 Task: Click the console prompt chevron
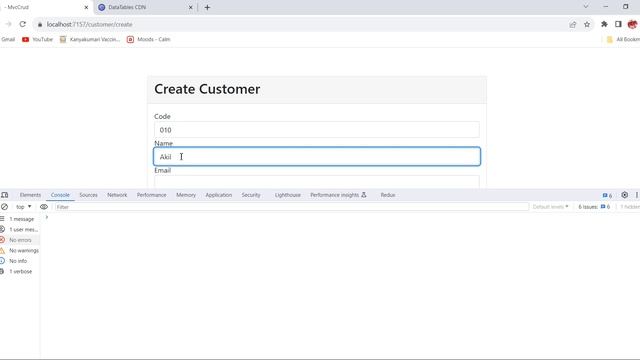tap(47, 218)
